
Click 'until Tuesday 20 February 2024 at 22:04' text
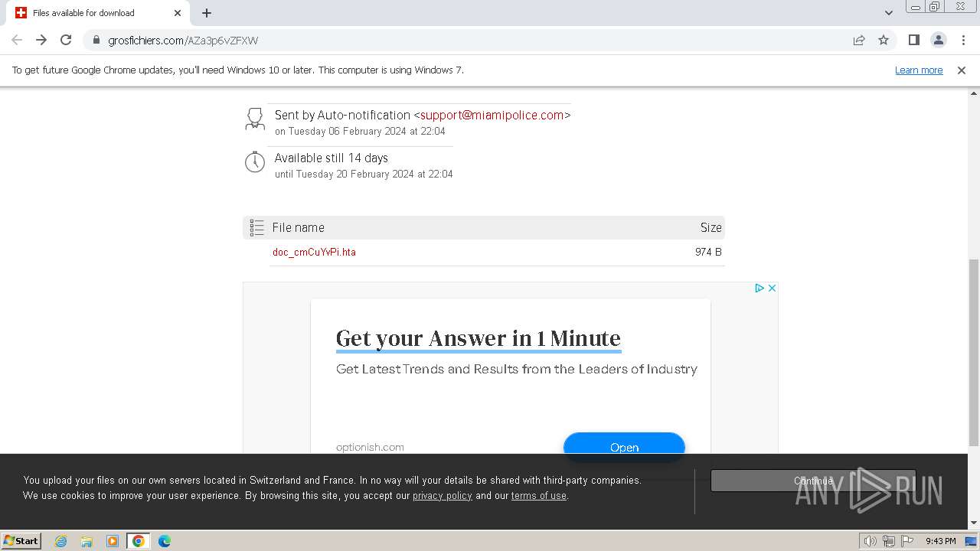364,174
